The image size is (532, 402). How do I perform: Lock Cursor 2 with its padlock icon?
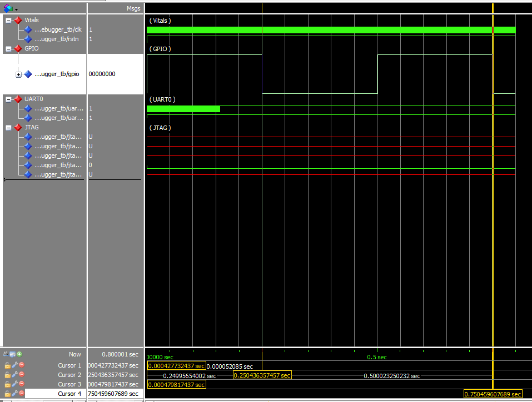[x=7, y=375]
